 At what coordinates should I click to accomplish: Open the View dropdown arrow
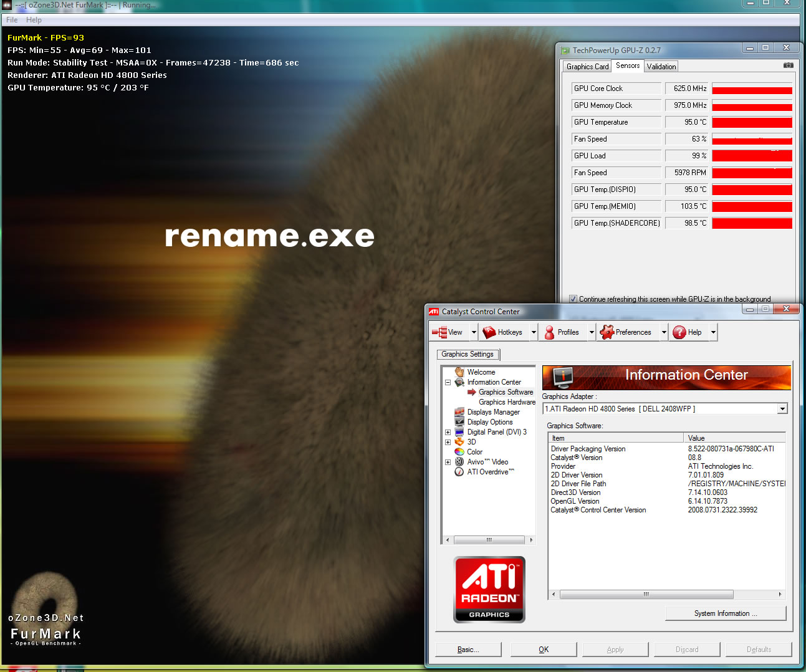click(474, 332)
